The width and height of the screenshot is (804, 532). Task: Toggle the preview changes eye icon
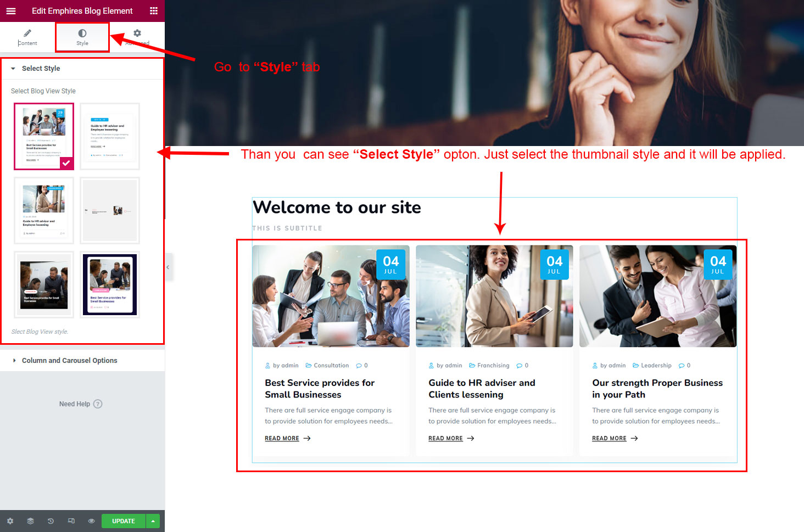coord(91,521)
